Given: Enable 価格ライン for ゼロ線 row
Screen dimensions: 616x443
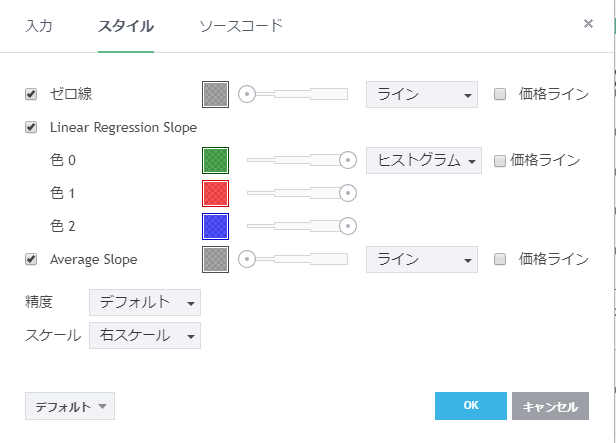Looking at the screenshot, I should [x=500, y=94].
